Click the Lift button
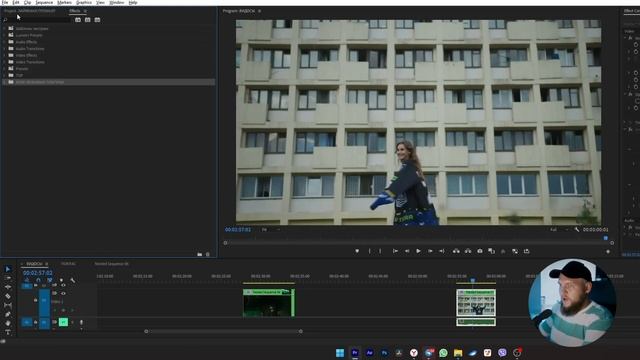Viewport: 640px width, 360px height. pos(456,251)
